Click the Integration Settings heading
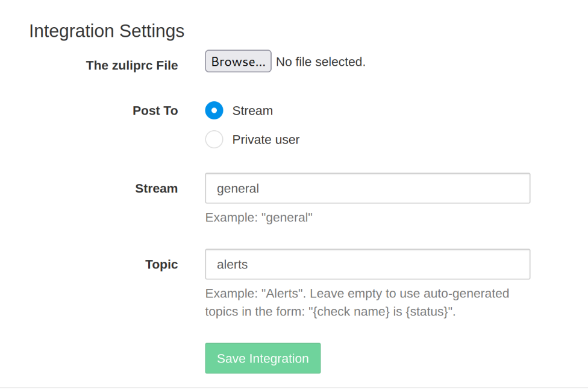The image size is (588, 389). [107, 31]
